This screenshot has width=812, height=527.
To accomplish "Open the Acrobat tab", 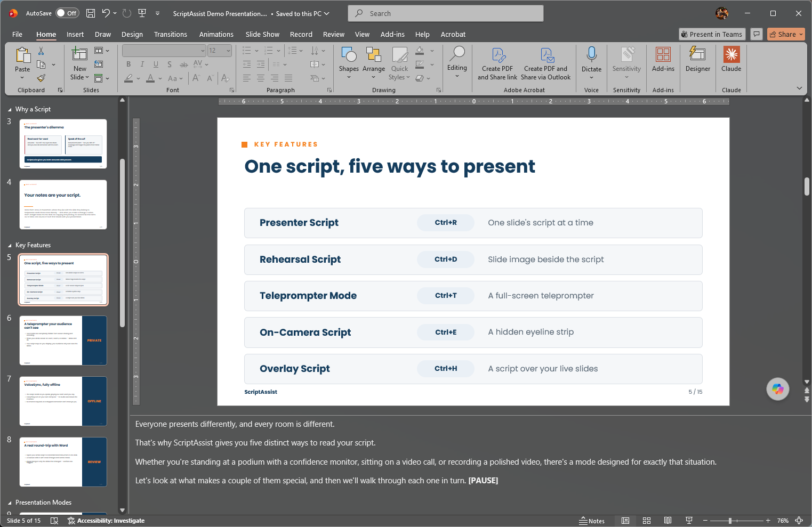I will tap(453, 34).
